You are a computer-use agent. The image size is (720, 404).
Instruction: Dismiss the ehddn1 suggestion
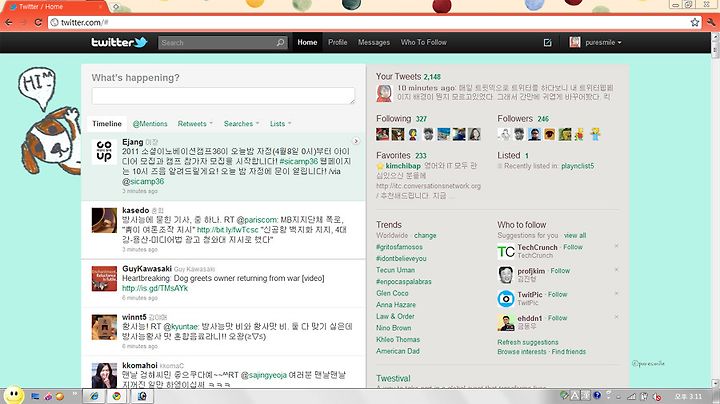tap(616, 317)
